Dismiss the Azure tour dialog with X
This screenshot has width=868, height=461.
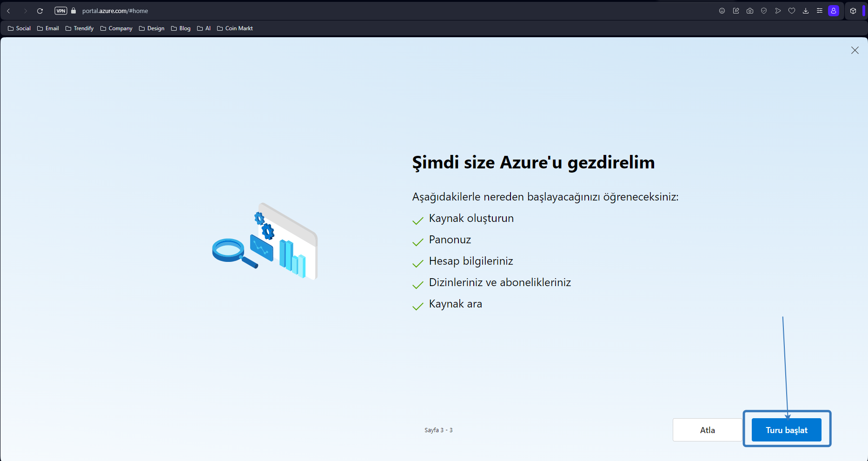tap(855, 50)
